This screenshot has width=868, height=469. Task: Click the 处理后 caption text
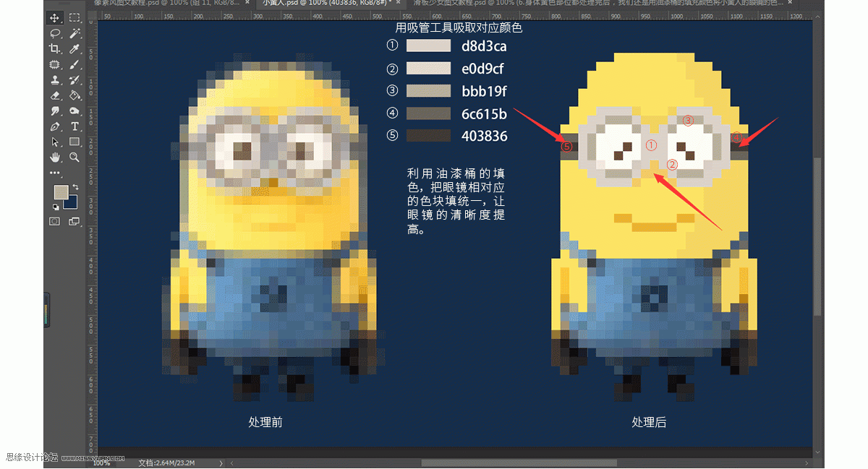pyautogui.click(x=649, y=422)
